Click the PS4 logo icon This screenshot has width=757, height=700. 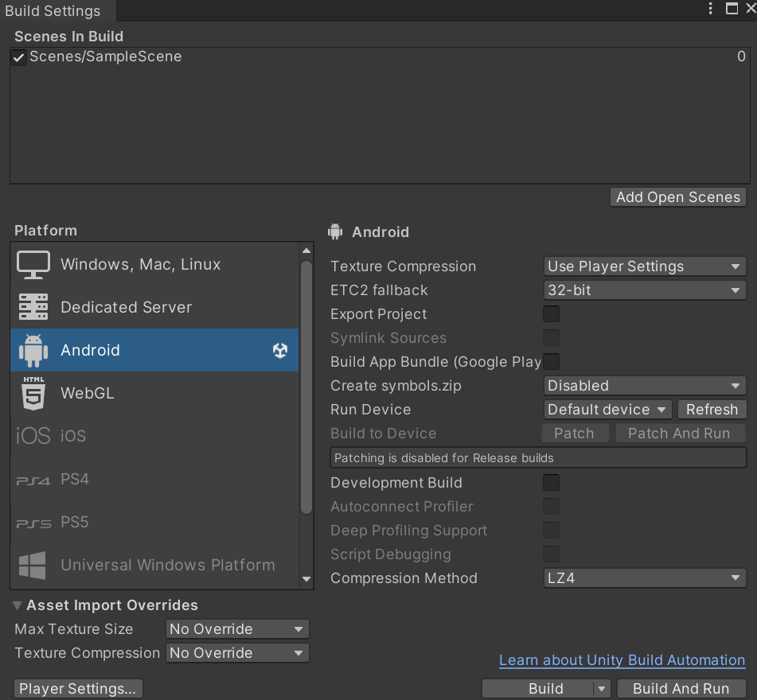pyautogui.click(x=33, y=480)
